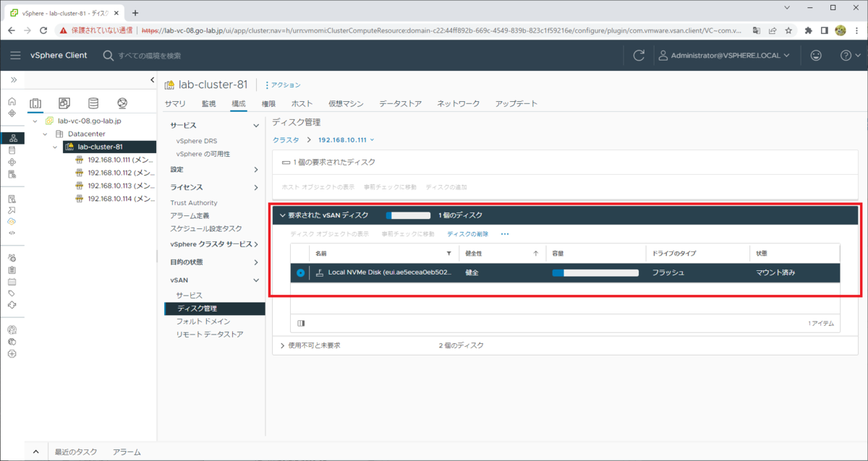Expand the bottom tasks panel chevron
The image size is (868, 461).
[35, 452]
